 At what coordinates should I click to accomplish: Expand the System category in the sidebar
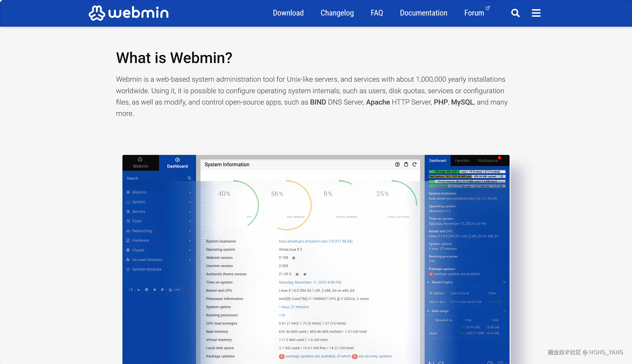point(138,202)
